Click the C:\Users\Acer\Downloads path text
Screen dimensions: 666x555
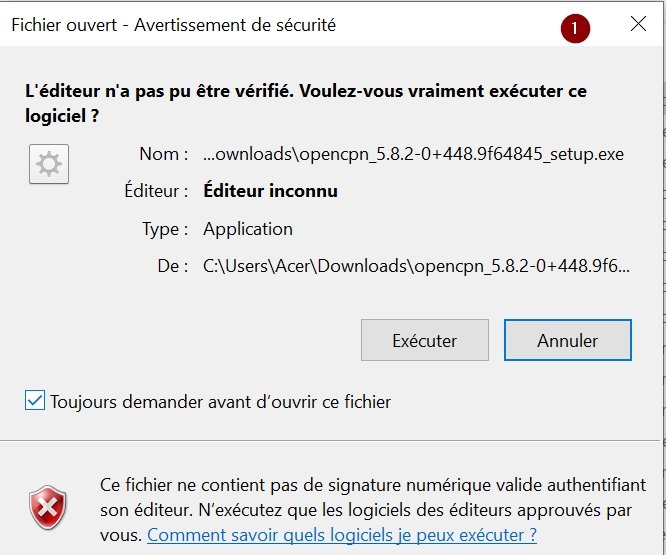point(416,266)
